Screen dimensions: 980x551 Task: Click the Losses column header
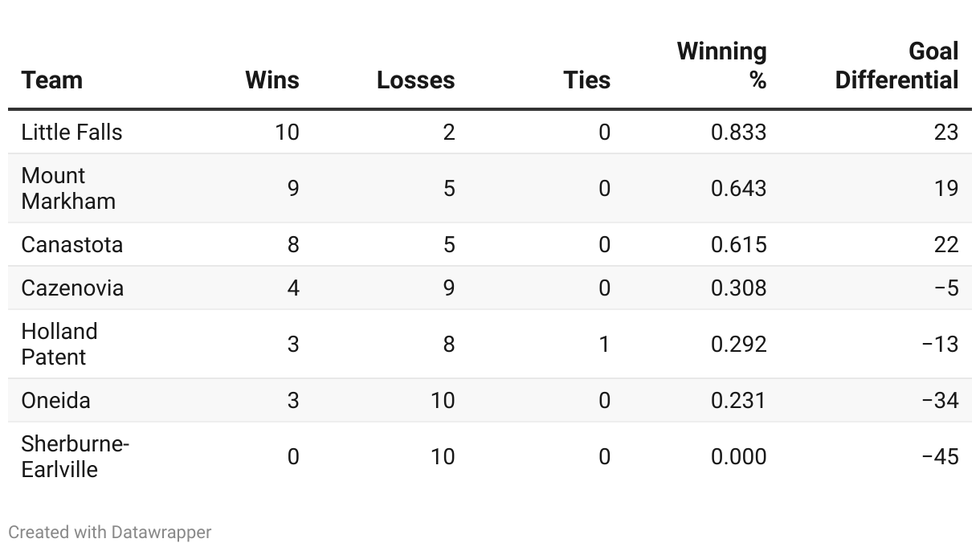click(x=415, y=80)
